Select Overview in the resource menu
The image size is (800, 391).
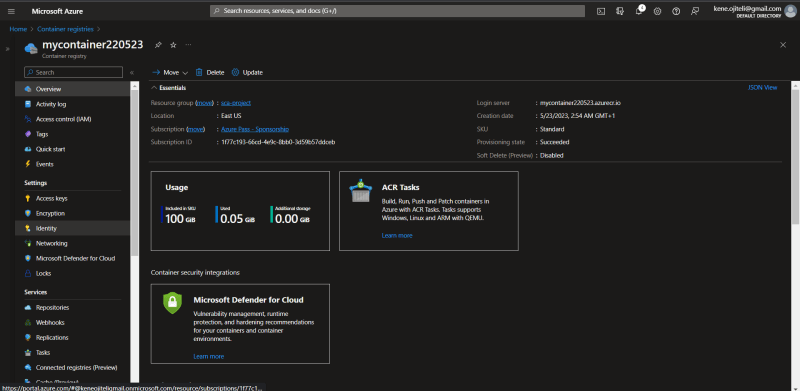[x=72, y=89]
